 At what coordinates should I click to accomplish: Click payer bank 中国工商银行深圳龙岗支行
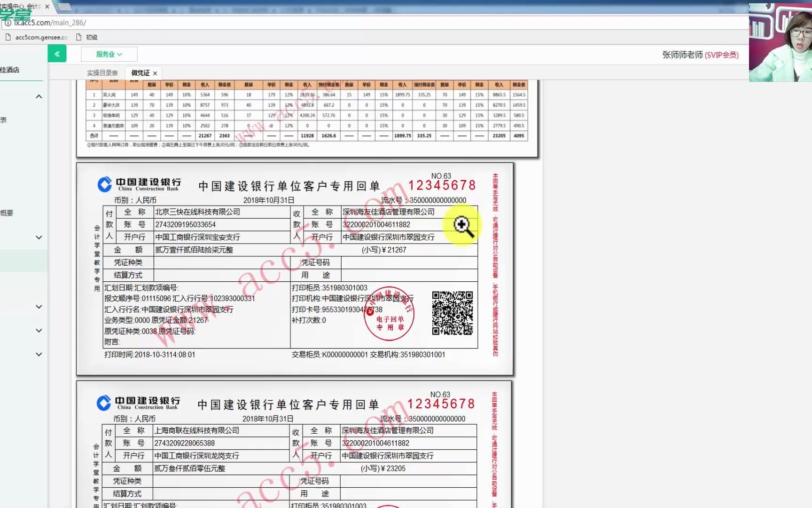point(197,456)
